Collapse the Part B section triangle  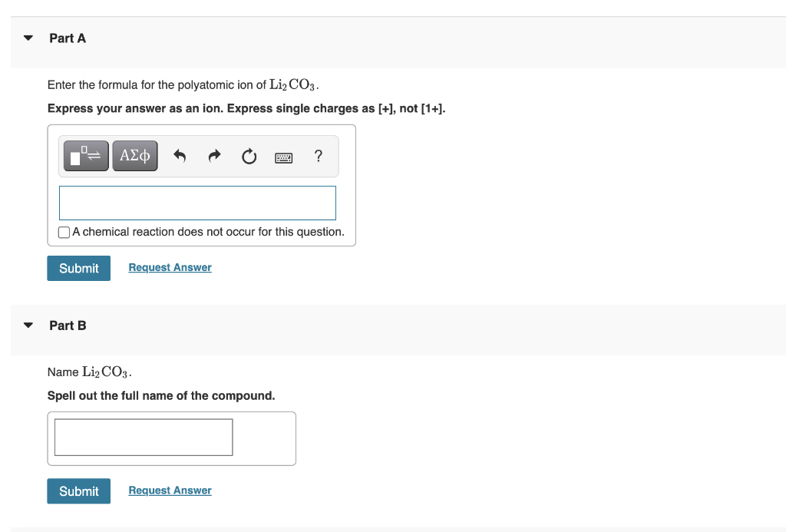pyautogui.click(x=28, y=325)
